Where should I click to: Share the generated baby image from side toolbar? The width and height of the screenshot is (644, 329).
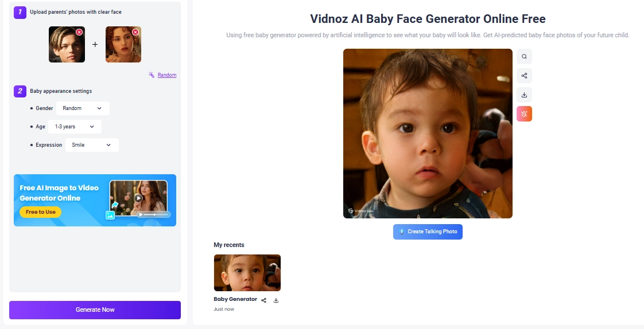click(524, 76)
